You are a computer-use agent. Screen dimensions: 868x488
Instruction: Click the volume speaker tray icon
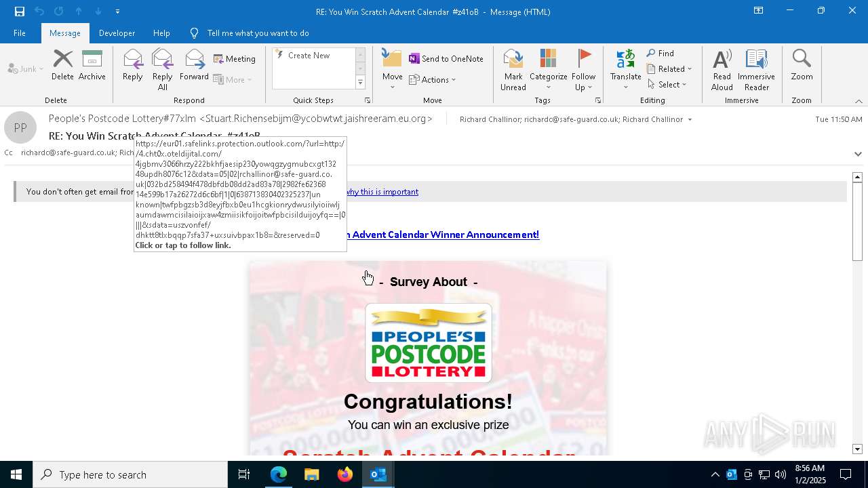coord(780,474)
